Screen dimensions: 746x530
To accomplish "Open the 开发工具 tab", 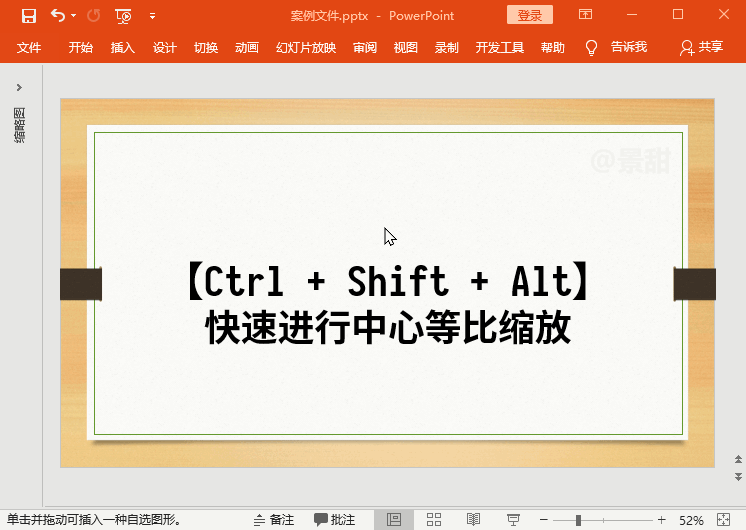I will (500, 48).
